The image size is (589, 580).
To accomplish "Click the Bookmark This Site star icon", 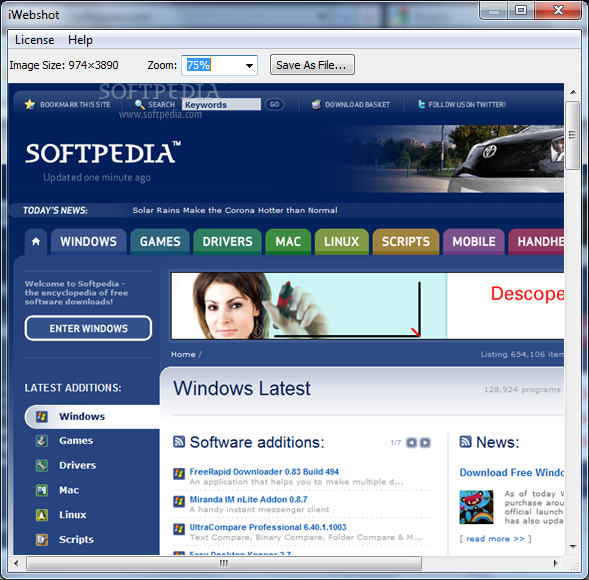I will point(30,104).
